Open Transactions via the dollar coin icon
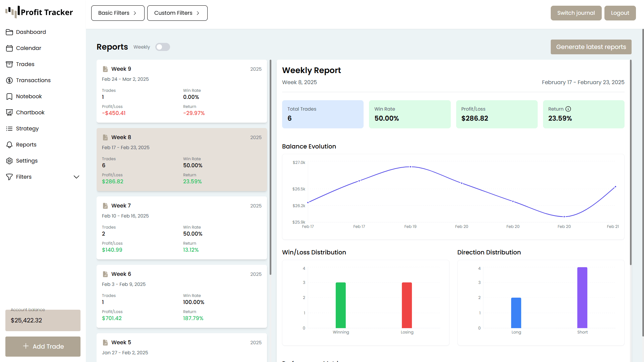 click(x=9, y=80)
